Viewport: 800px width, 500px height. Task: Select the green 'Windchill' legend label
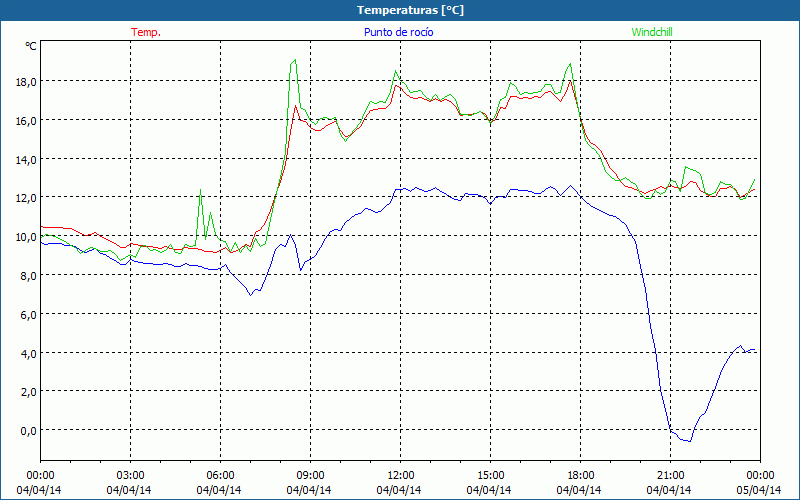click(652, 32)
